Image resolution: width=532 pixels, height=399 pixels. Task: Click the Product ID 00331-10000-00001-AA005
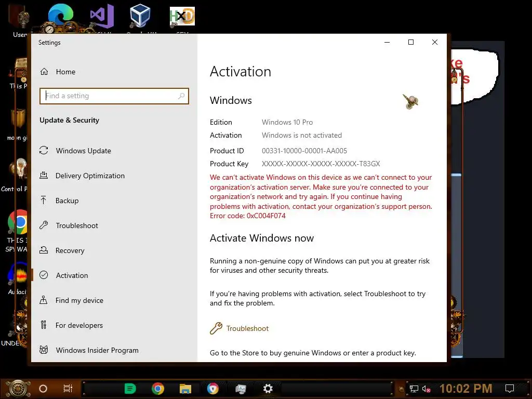tap(304, 151)
